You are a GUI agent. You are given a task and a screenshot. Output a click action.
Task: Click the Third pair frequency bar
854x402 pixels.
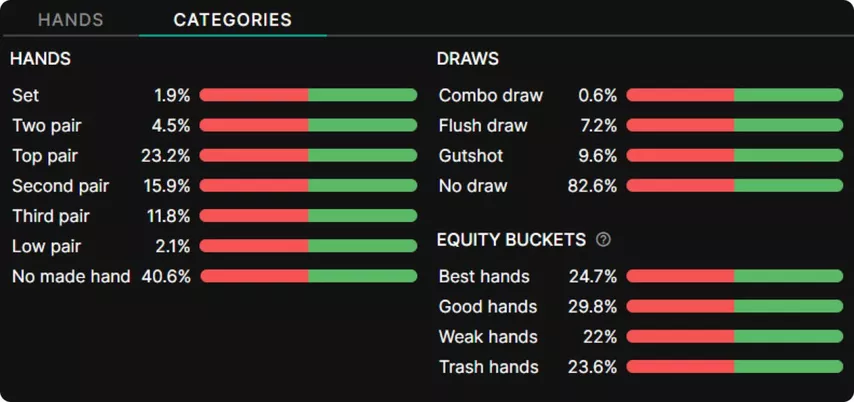coord(308,216)
